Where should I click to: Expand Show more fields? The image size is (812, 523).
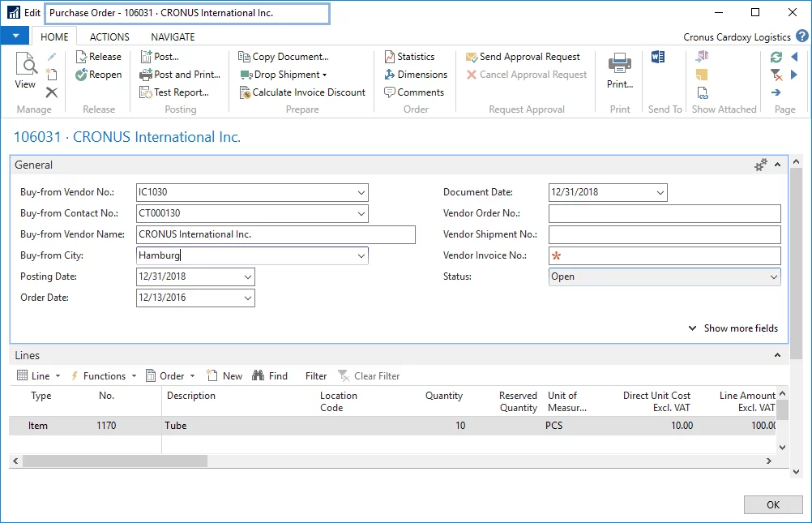click(x=733, y=328)
